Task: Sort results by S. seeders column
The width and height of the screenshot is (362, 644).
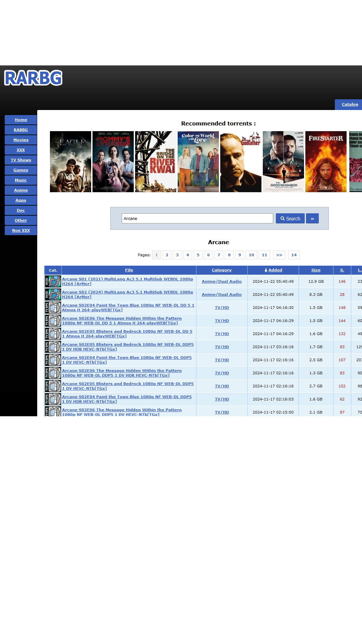Action: 342,270
